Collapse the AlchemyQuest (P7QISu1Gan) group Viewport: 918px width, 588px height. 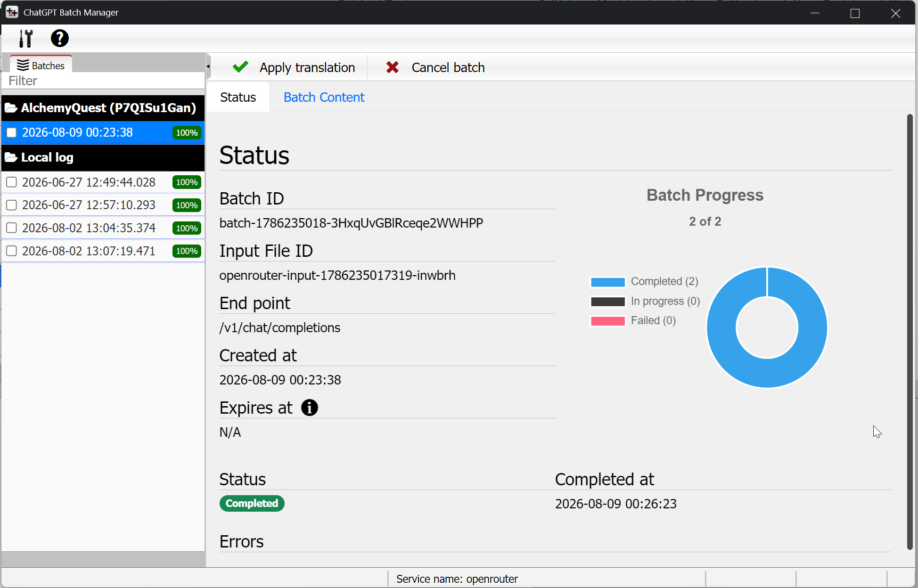[103, 108]
